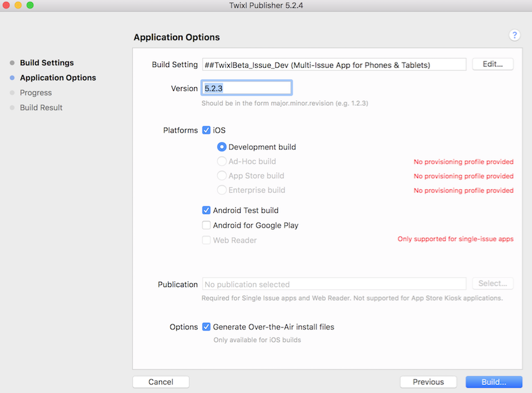Screen dimensions: 532x393
Task: Tick the Web Reader checkbox
Action: tap(206, 240)
